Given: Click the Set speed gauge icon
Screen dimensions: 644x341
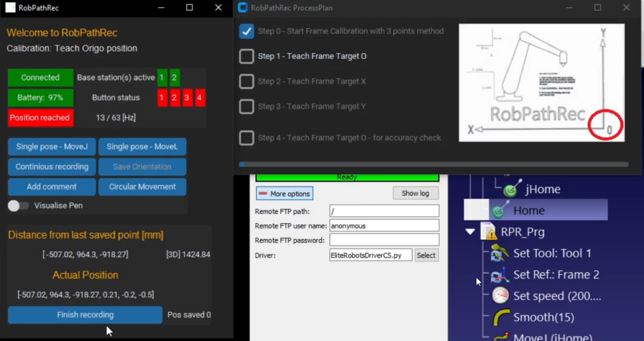Looking at the screenshot, I should (x=500, y=296).
